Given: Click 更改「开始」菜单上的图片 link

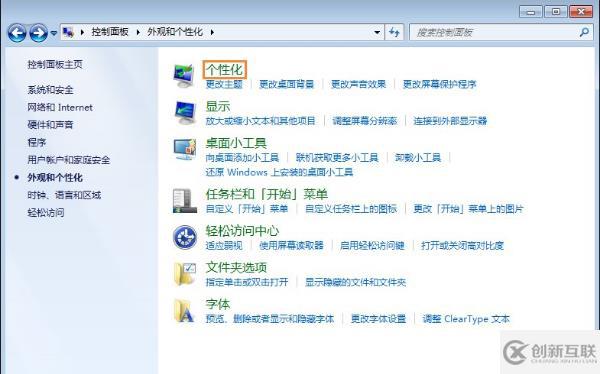Looking at the screenshot, I should coord(468,209).
